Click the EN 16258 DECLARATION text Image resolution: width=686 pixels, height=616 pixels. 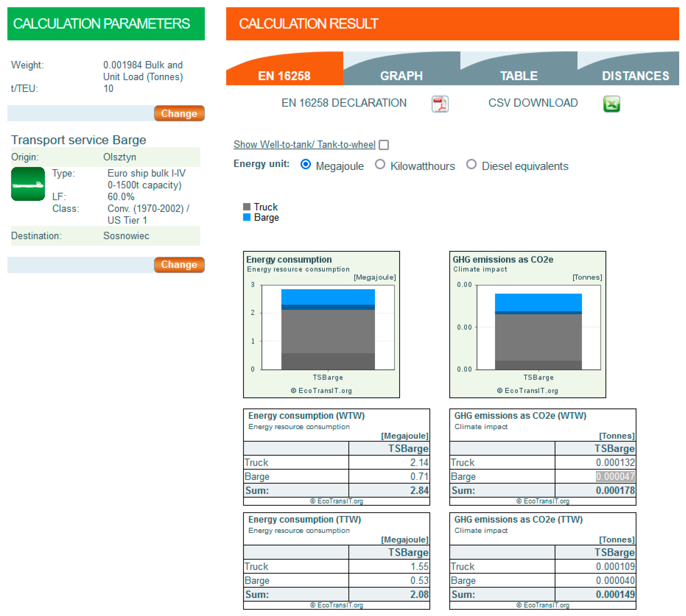click(344, 103)
